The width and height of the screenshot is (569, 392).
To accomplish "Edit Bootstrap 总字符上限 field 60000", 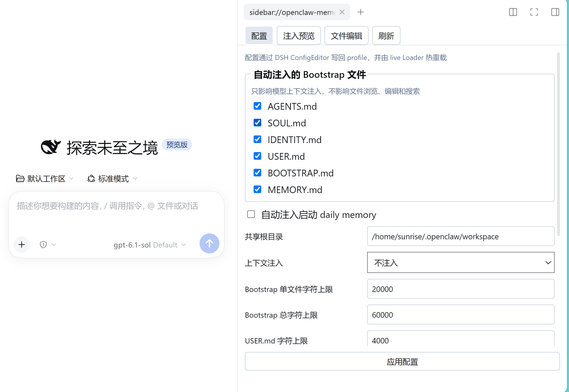I will (x=461, y=315).
